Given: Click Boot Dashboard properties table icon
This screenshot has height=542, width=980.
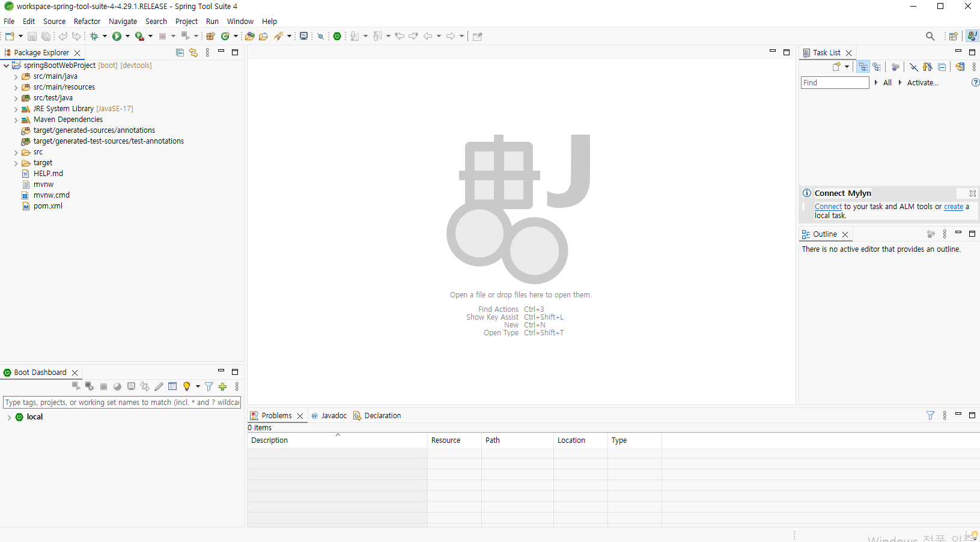Looking at the screenshot, I should coord(172,386).
